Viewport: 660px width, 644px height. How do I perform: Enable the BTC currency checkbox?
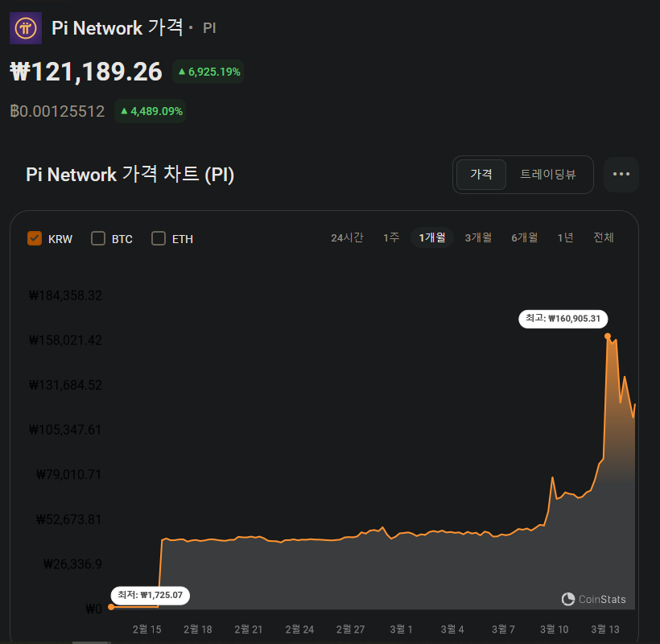click(x=98, y=238)
